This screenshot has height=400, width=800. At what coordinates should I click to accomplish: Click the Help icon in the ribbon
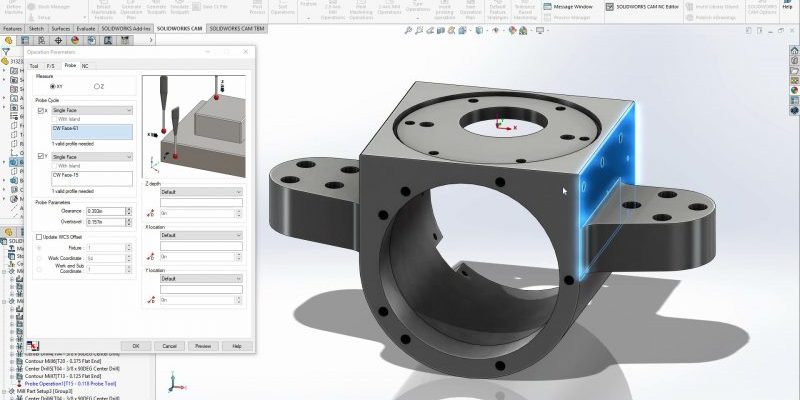[787, 7]
